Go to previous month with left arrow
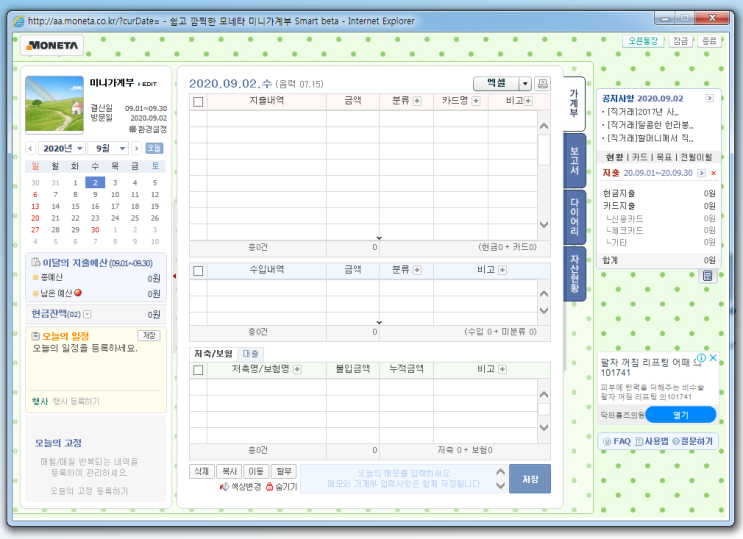This screenshot has height=539, width=743. click(x=30, y=148)
